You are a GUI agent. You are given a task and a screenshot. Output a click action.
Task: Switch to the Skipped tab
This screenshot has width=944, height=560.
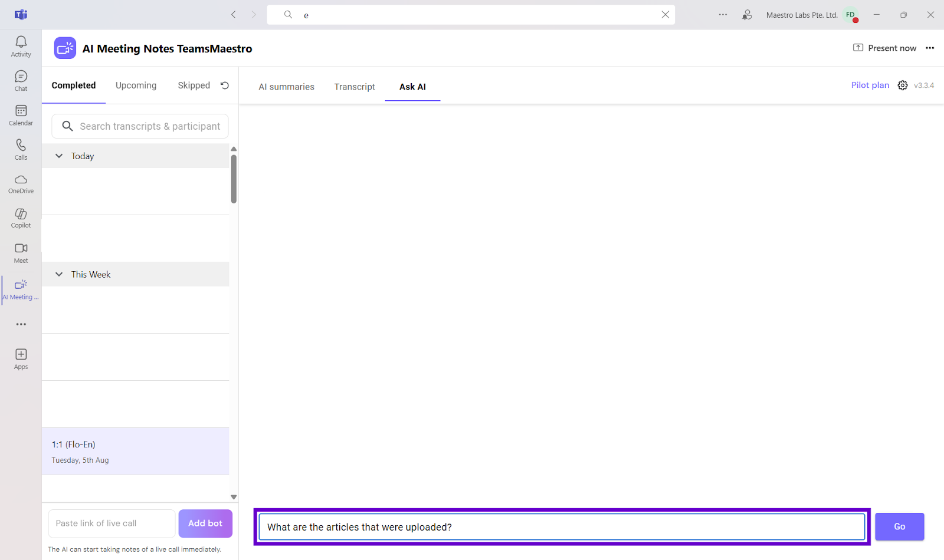[194, 85]
